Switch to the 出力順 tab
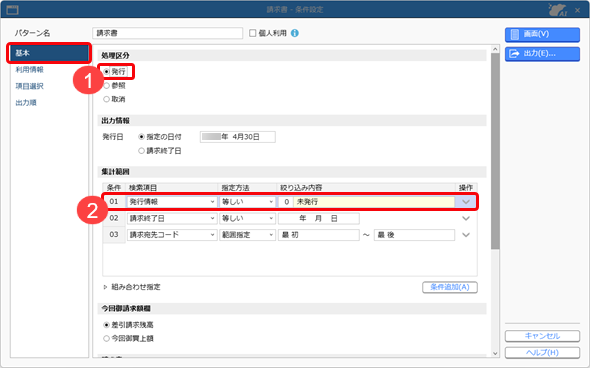Viewport: 590px width, 368px height. [x=26, y=103]
